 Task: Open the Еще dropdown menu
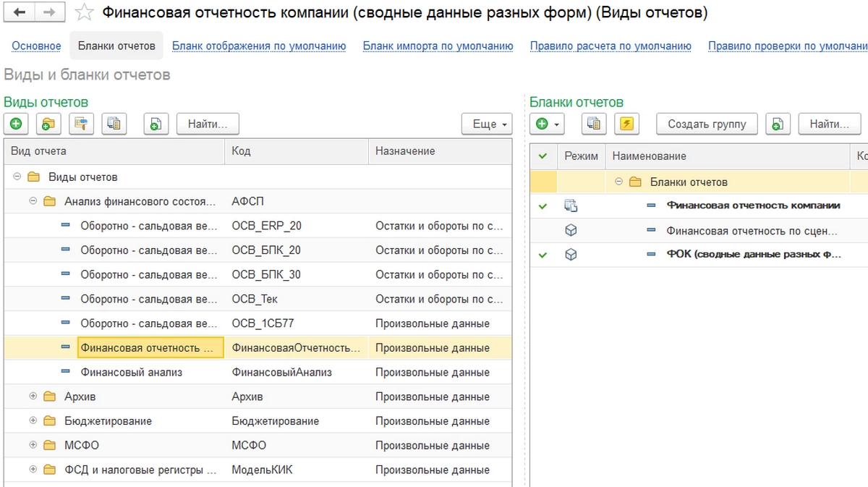point(486,124)
